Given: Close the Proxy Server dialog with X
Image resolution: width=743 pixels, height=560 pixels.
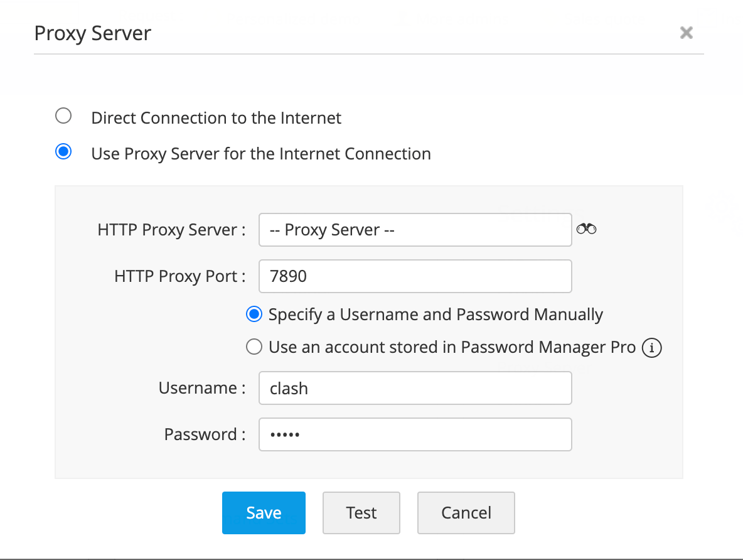Looking at the screenshot, I should (x=687, y=33).
